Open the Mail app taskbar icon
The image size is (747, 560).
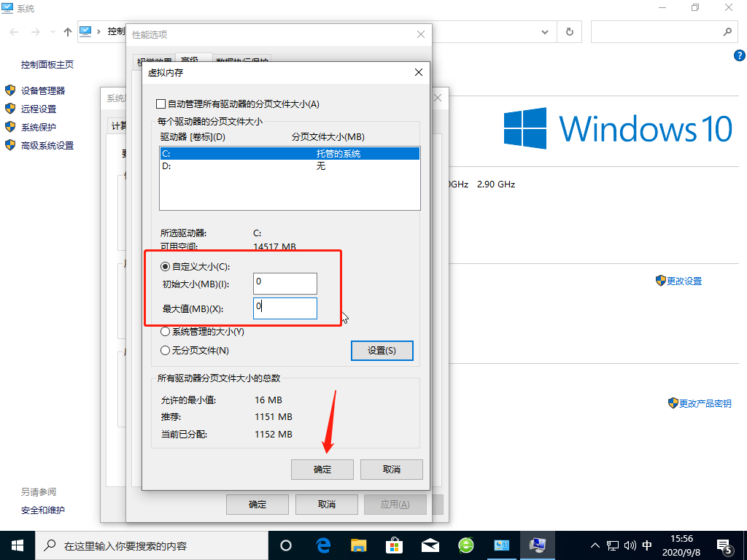pyautogui.click(x=430, y=545)
